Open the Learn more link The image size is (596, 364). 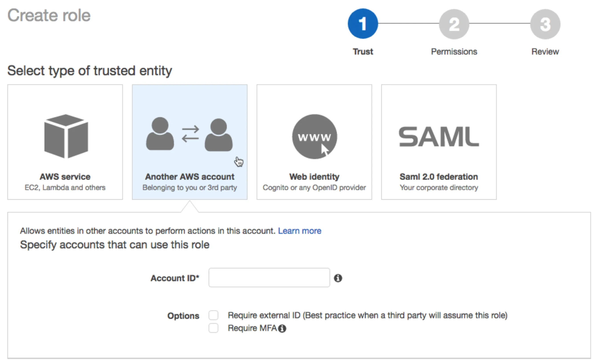click(300, 231)
